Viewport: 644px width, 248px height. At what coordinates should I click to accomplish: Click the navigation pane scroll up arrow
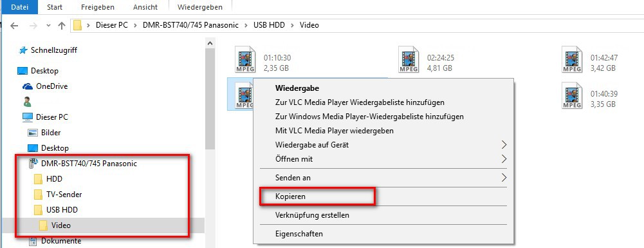coord(210,43)
